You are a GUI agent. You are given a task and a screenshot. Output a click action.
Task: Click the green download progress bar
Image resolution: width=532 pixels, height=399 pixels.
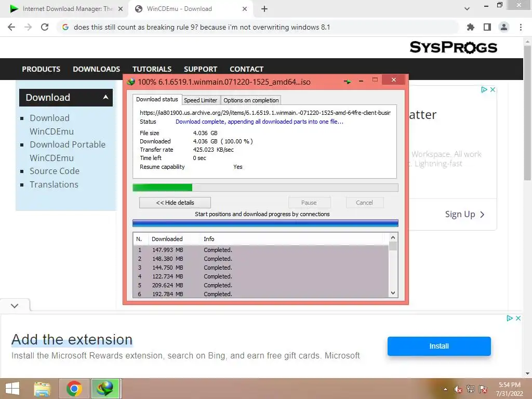[265, 188]
